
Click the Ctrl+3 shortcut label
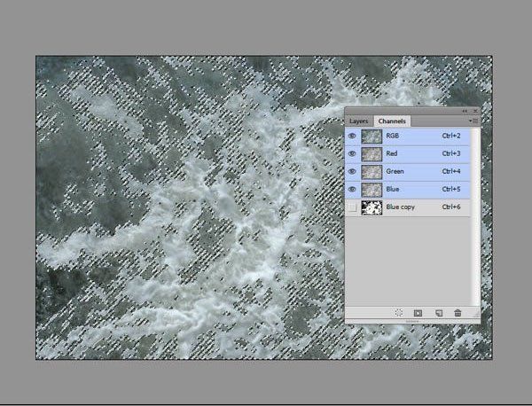click(451, 153)
